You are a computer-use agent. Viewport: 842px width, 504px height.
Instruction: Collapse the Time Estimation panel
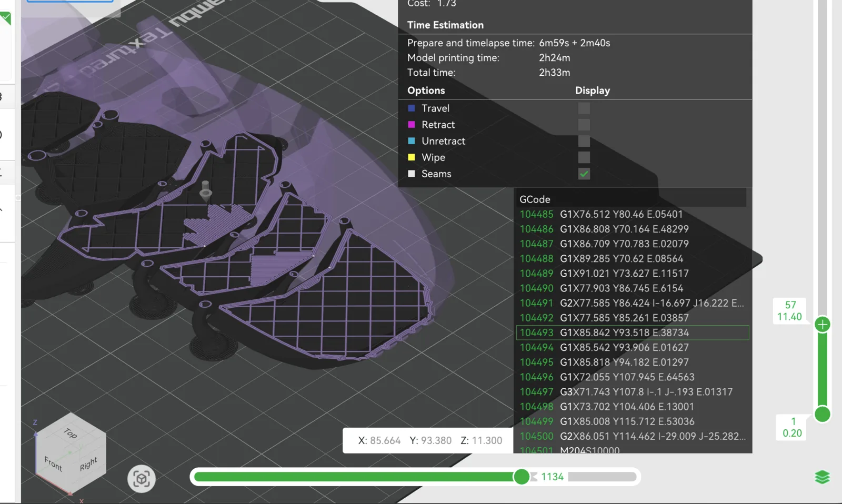point(445,25)
